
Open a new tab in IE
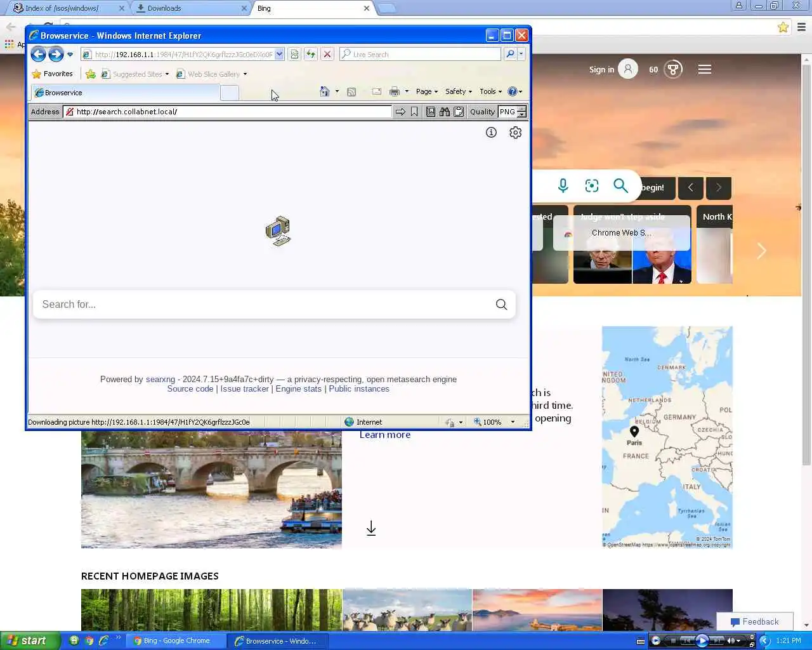click(x=230, y=93)
